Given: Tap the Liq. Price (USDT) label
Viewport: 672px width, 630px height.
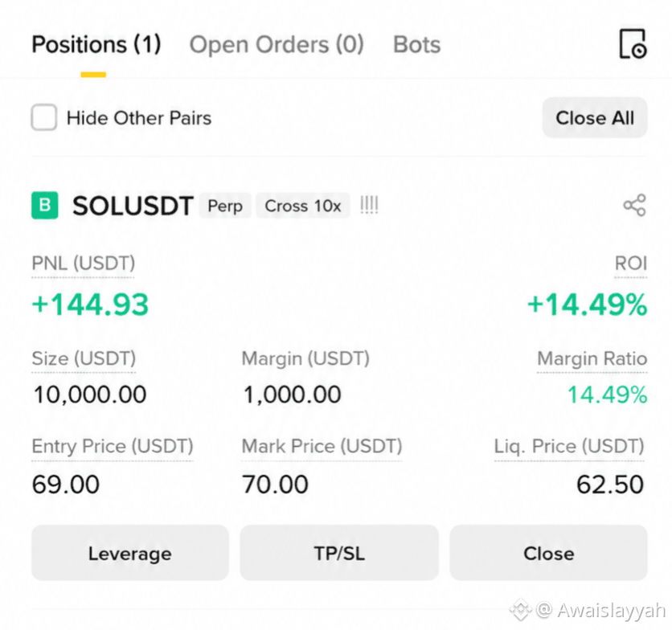Looking at the screenshot, I should (569, 446).
